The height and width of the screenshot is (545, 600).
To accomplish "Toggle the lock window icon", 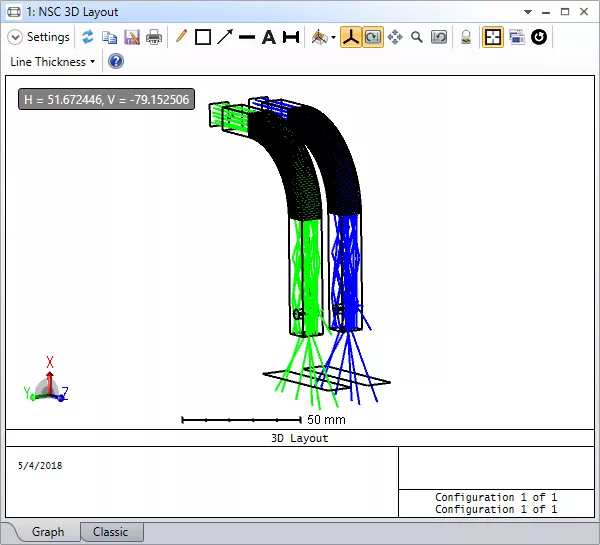I will coord(465,37).
